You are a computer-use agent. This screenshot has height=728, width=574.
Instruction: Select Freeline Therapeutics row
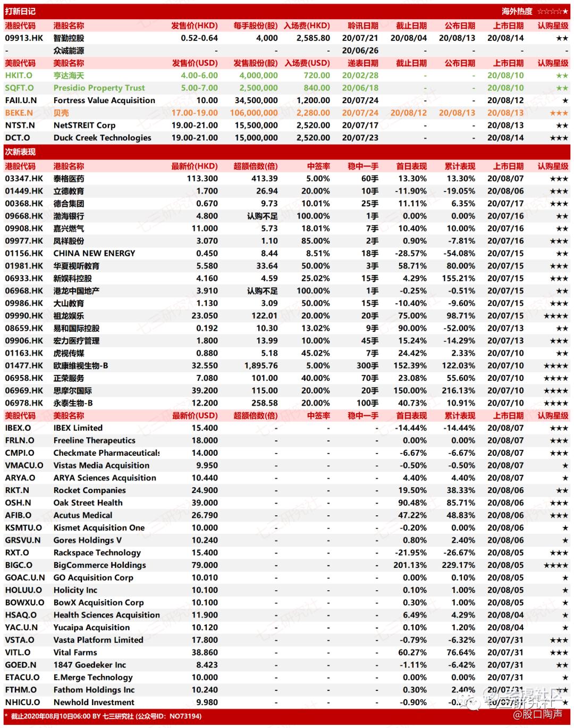(x=287, y=441)
